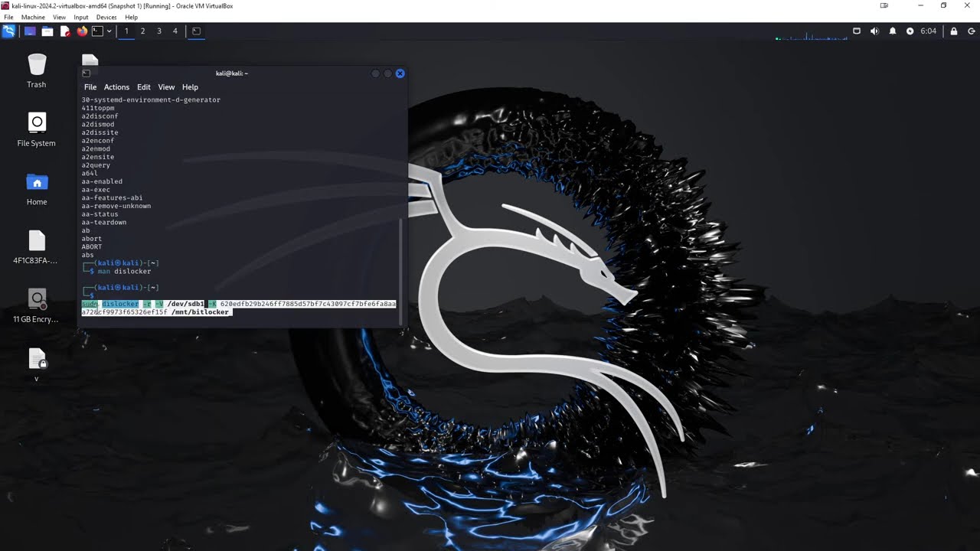Click the terminal title bar window icon
Image resolution: width=980 pixels, height=551 pixels.
pyautogui.click(x=86, y=73)
